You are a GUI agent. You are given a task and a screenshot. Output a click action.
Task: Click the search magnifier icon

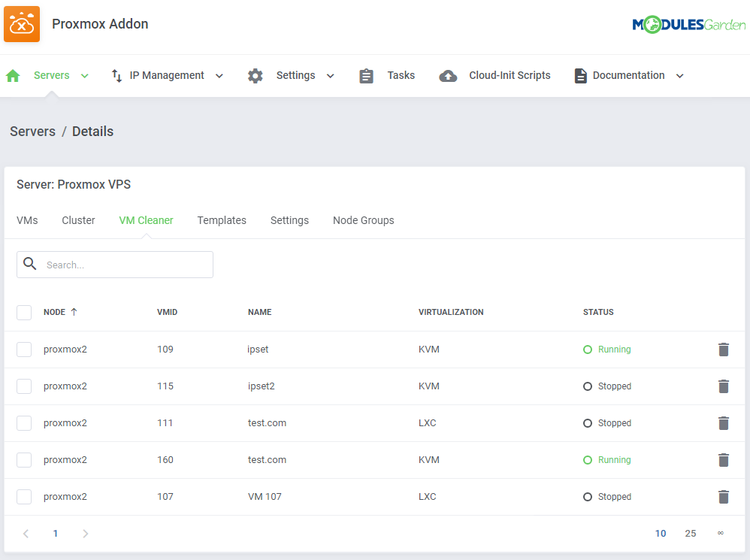tap(29, 264)
